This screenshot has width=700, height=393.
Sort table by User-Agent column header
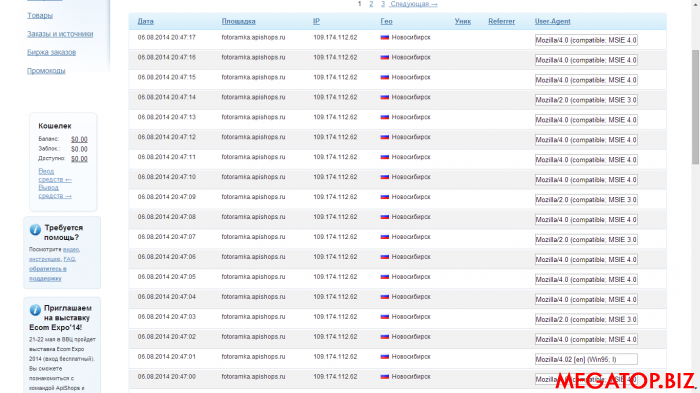coord(552,21)
